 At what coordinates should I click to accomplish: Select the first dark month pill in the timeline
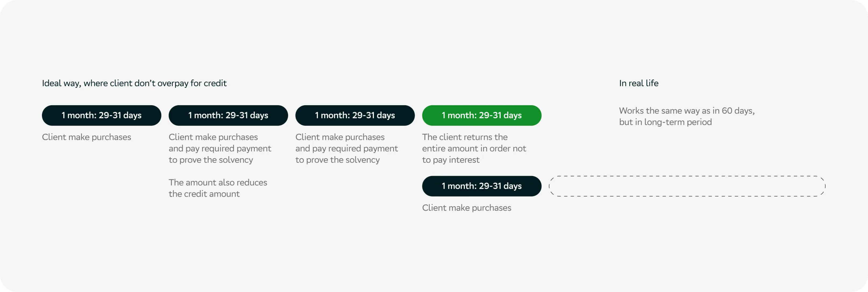coord(101,115)
